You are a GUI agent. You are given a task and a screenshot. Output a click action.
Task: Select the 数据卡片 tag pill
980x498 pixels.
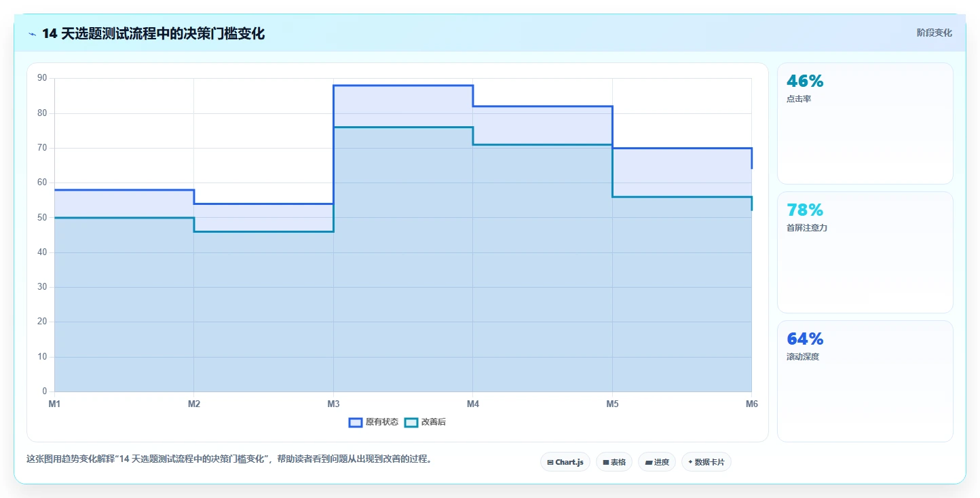pyautogui.click(x=706, y=462)
